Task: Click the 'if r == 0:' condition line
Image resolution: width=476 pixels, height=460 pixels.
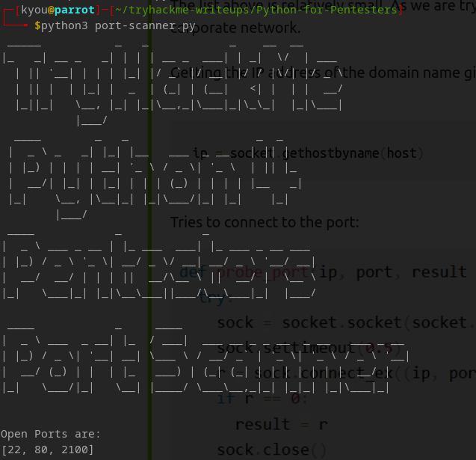Action: point(253,398)
